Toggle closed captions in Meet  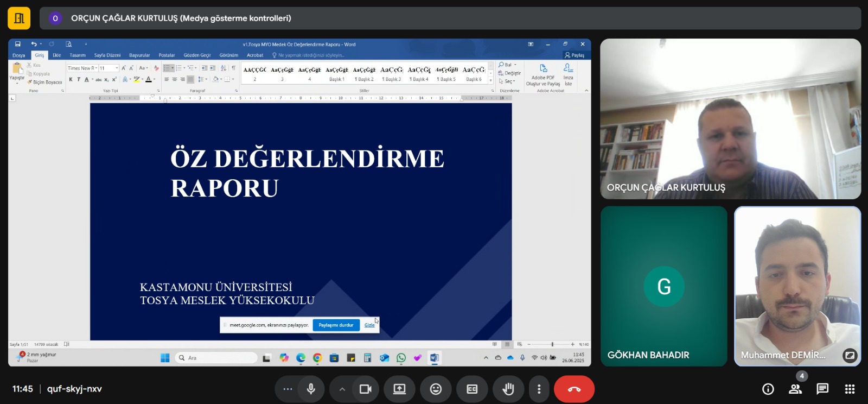(472, 389)
